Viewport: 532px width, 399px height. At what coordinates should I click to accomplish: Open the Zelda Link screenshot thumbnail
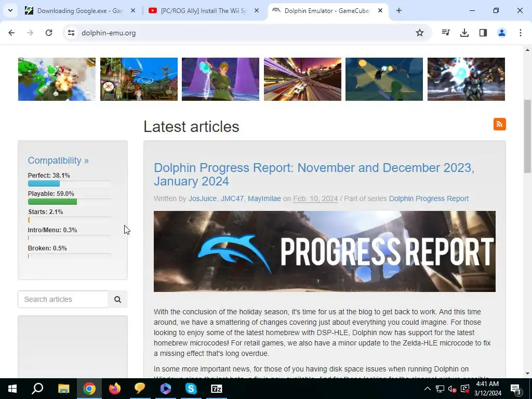coord(220,79)
